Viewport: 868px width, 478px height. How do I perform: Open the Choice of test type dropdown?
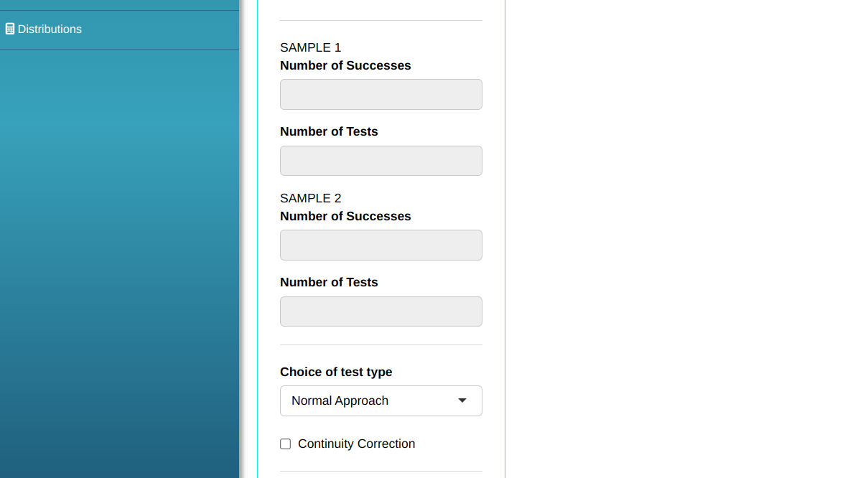(381, 400)
